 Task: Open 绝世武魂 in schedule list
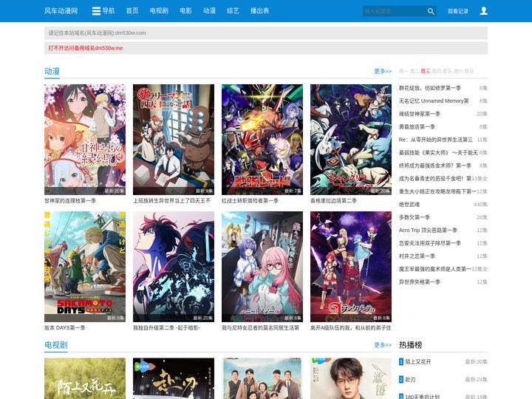point(409,205)
